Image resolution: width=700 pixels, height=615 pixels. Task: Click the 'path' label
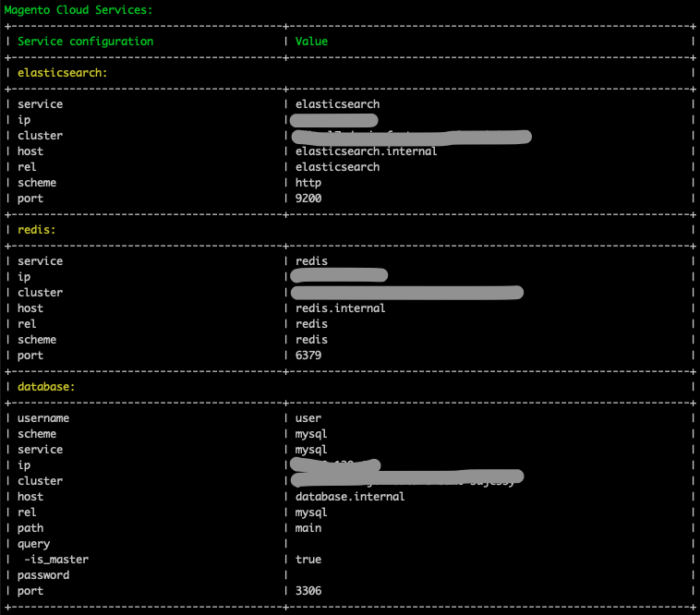point(30,528)
